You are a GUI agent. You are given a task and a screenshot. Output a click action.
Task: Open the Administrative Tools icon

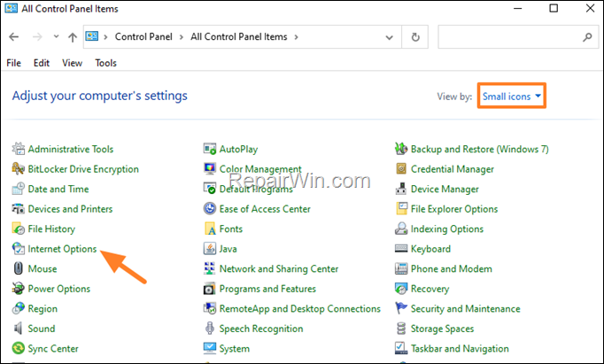point(18,149)
